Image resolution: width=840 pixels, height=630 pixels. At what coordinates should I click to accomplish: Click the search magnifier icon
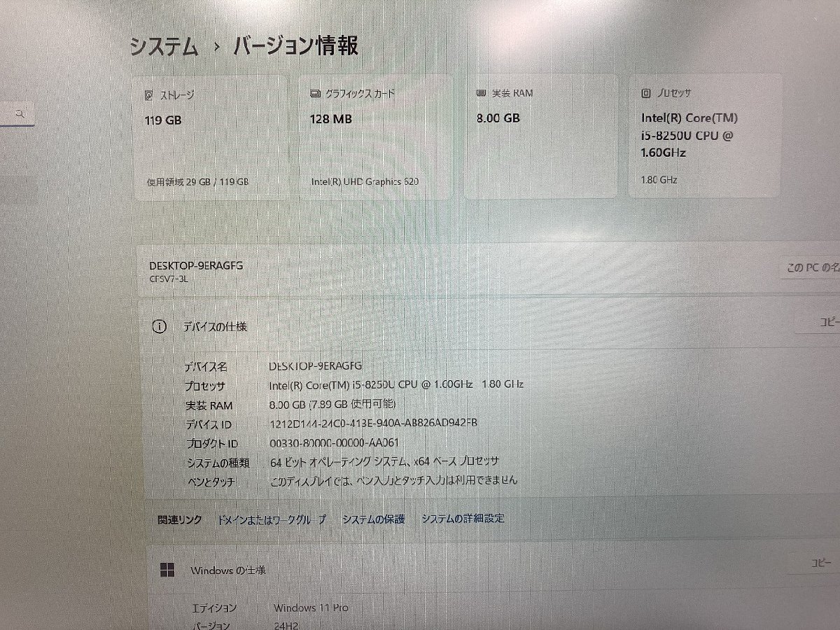click(21, 113)
